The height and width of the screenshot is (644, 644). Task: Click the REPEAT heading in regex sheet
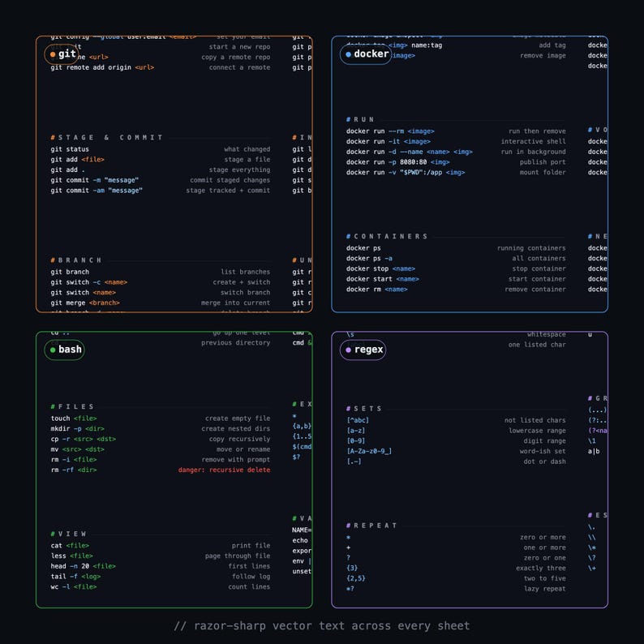(x=371, y=526)
